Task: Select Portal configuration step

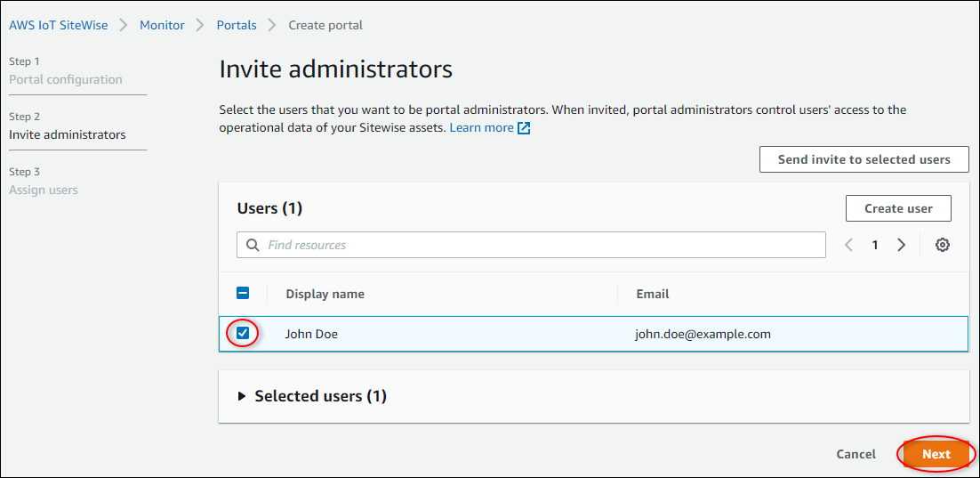Action: [66, 79]
